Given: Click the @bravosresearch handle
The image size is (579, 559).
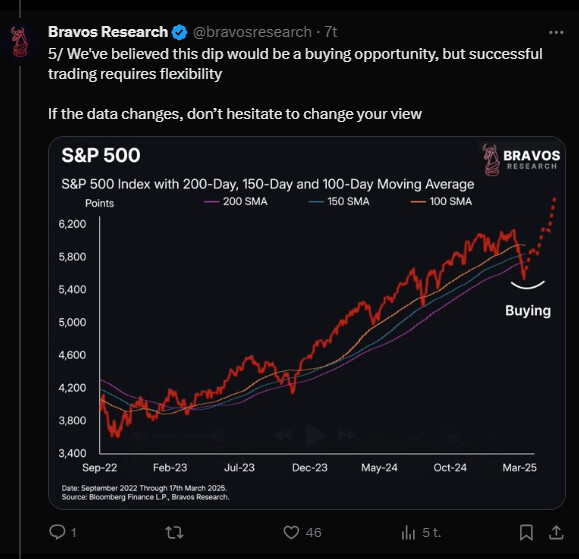Looking at the screenshot, I should [x=252, y=32].
